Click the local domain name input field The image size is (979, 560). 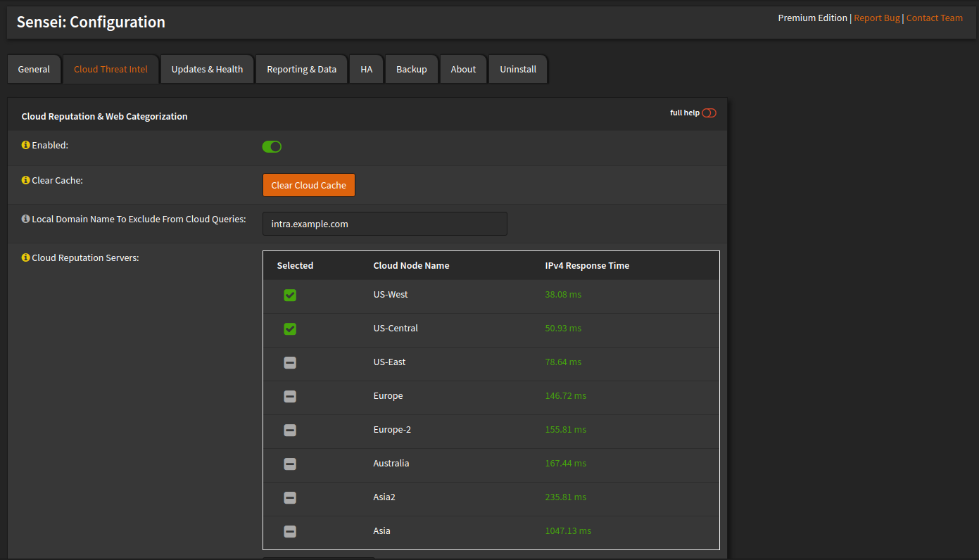click(x=384, y=224)
